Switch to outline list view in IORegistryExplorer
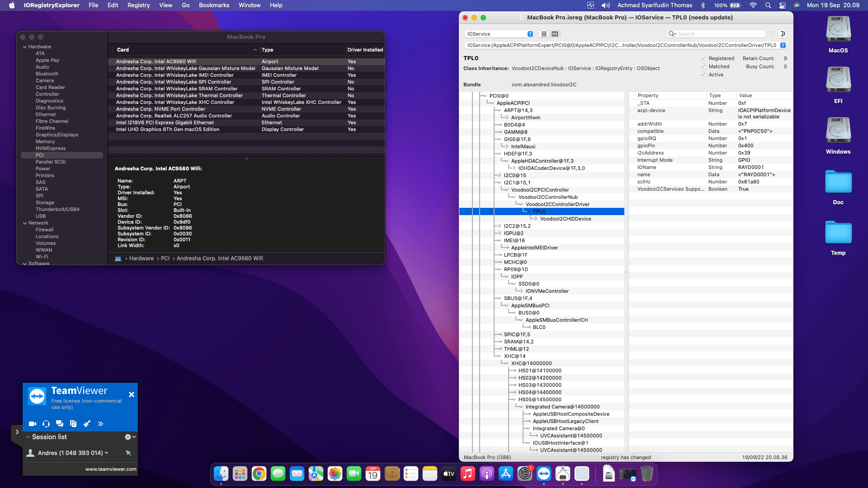 544,34
